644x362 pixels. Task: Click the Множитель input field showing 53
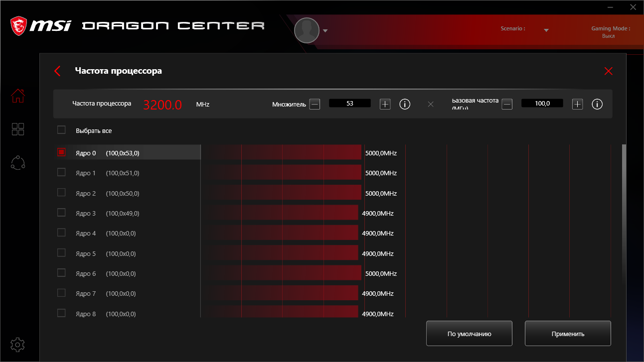[350, 103]
